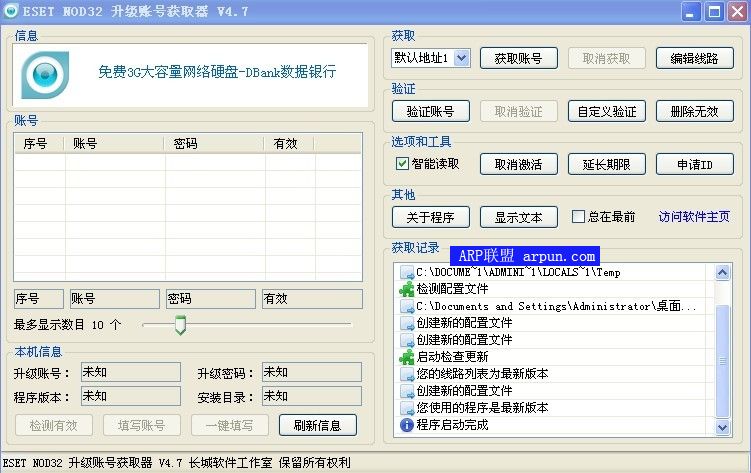Open the 关于程序 dialog

tap(431, 218)
